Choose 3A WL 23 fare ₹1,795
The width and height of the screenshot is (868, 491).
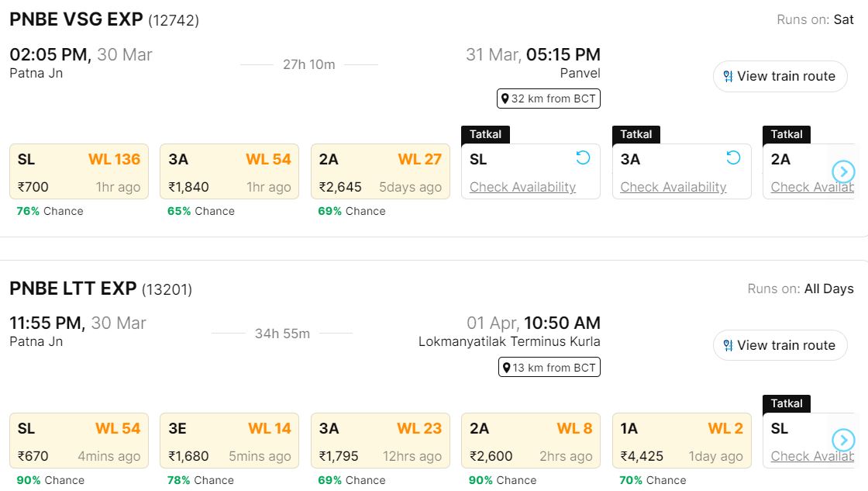[380, 441]
